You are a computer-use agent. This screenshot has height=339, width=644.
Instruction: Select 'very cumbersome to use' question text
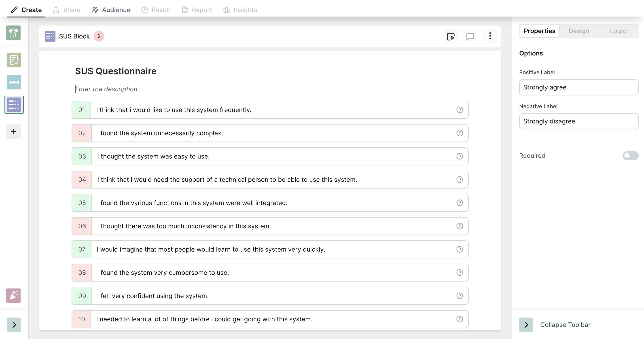163,273
